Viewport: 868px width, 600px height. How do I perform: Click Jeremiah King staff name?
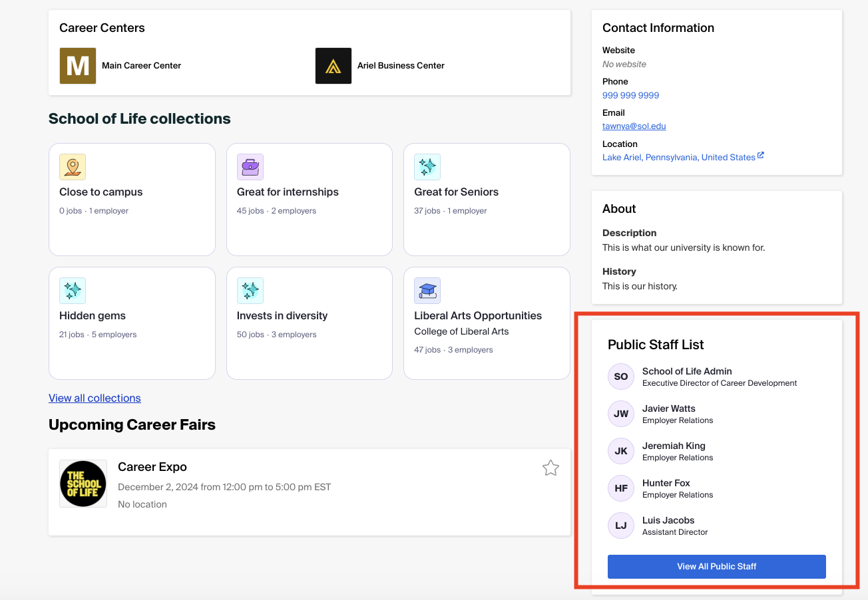674,446
